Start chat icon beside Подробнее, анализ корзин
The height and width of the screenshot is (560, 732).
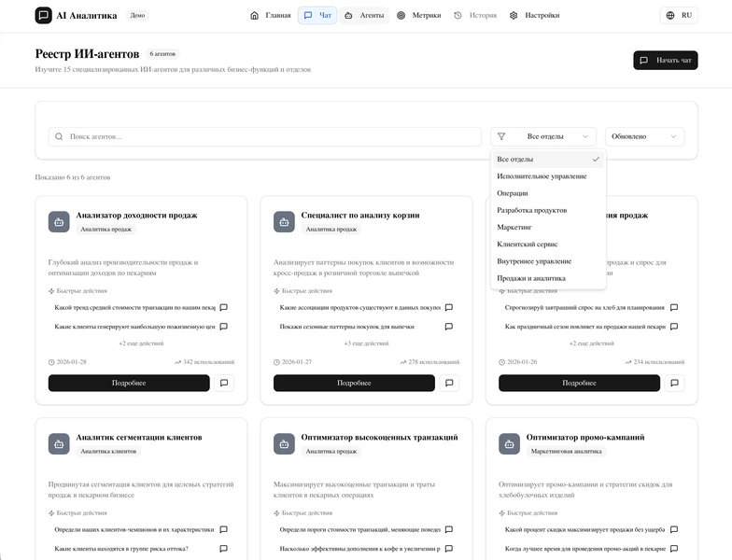click(449, 383)
